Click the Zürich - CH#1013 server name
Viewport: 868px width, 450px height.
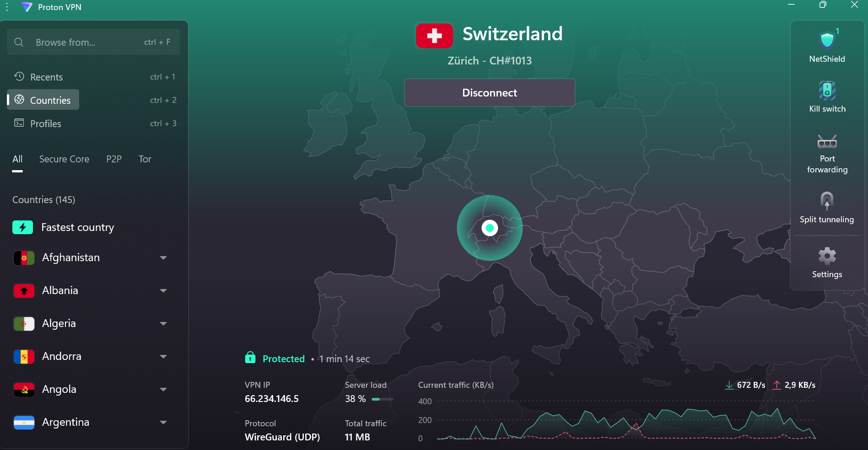pyautogui.click(x=490, y=61)
